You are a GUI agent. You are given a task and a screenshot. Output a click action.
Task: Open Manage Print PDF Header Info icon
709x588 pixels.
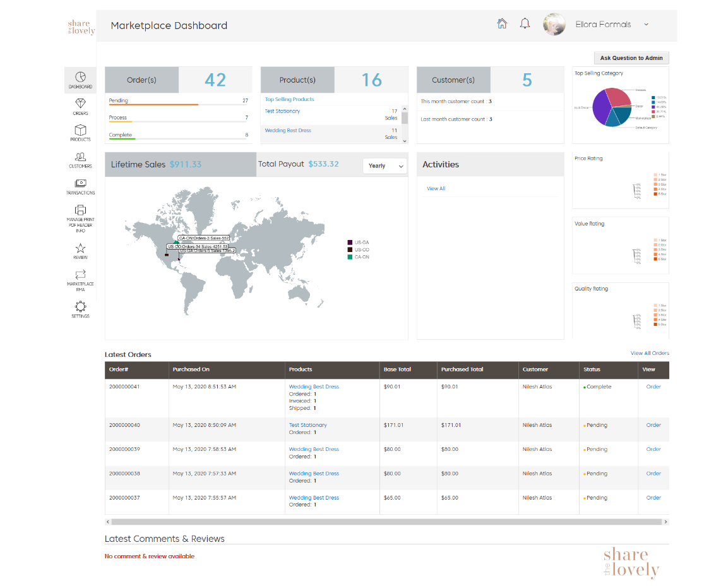point(80,210)
